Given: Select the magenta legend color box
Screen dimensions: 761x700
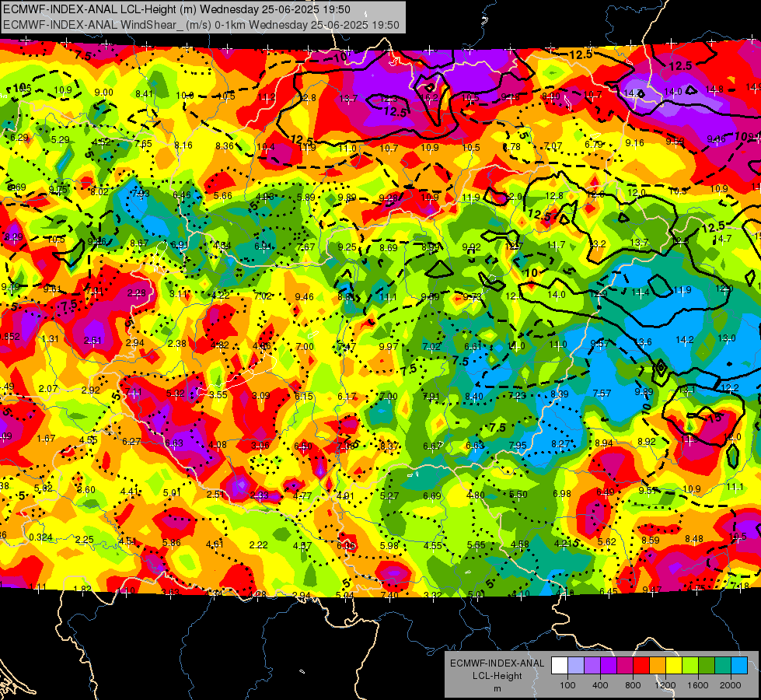Looking at the screenshot, I should tap(625, 666).
